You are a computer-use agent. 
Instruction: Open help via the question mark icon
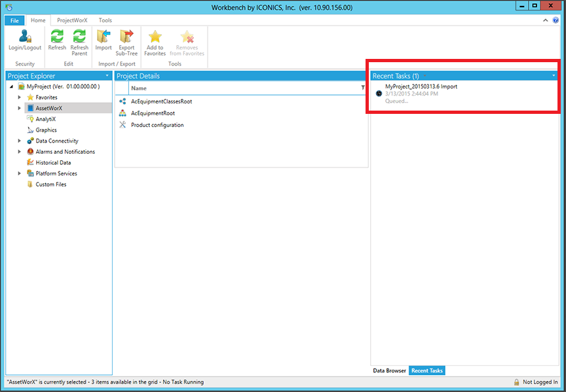(556, 20)
